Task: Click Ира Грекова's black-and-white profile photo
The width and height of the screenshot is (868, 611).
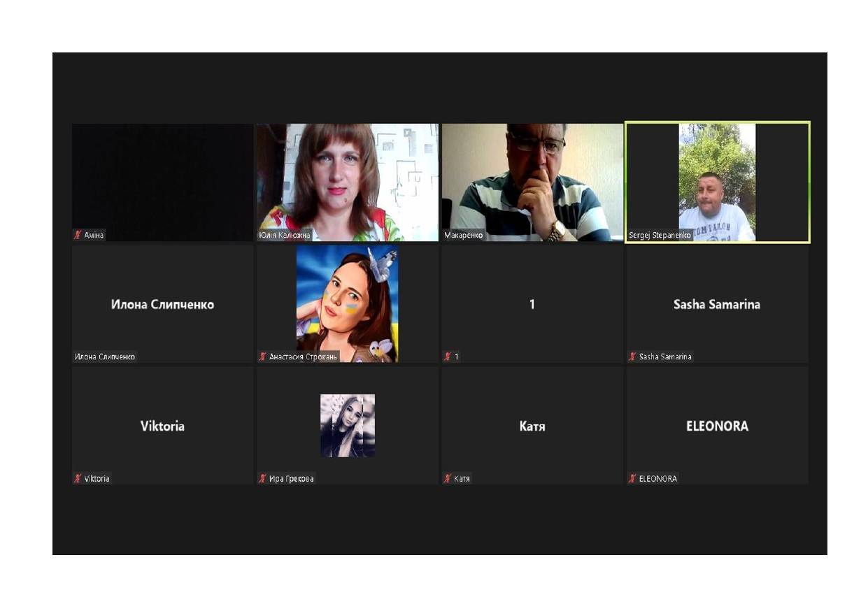Action: [x=348, y=426]
